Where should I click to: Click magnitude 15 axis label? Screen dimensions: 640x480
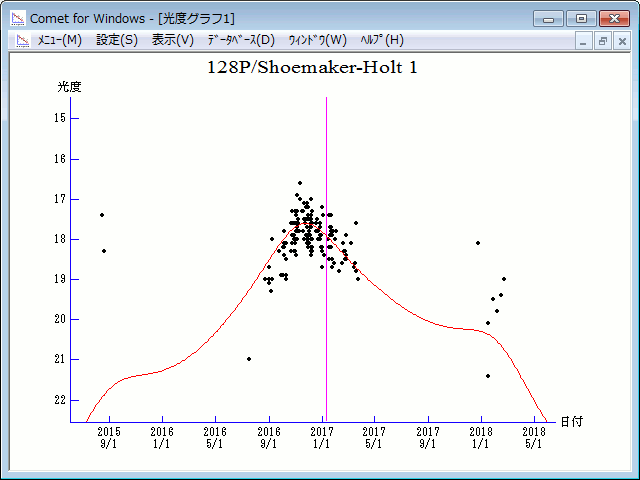[60, 118]
